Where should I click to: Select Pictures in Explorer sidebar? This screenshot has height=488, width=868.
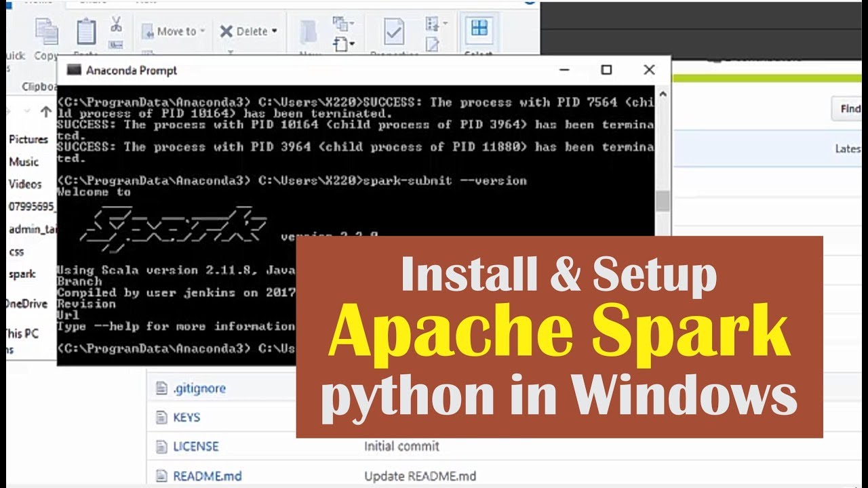(28, 139)
